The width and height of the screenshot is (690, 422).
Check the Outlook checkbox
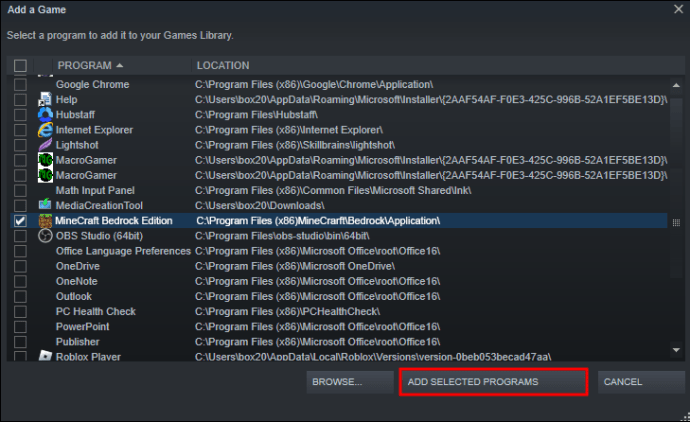pos(20,297)
